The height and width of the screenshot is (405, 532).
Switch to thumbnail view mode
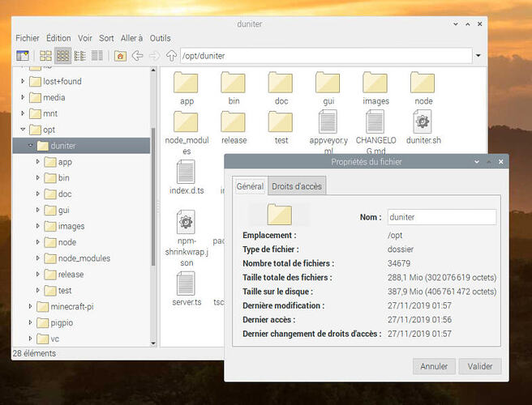click(x=62, y=56)
